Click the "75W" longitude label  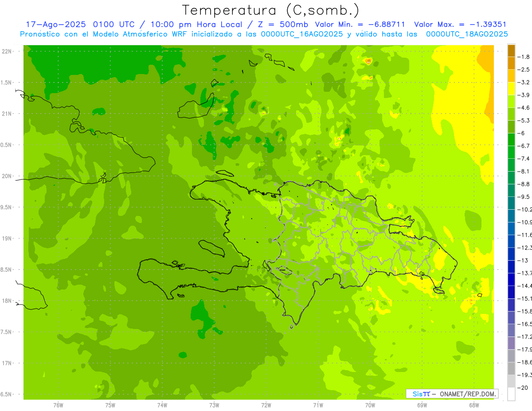coord(110,405)
